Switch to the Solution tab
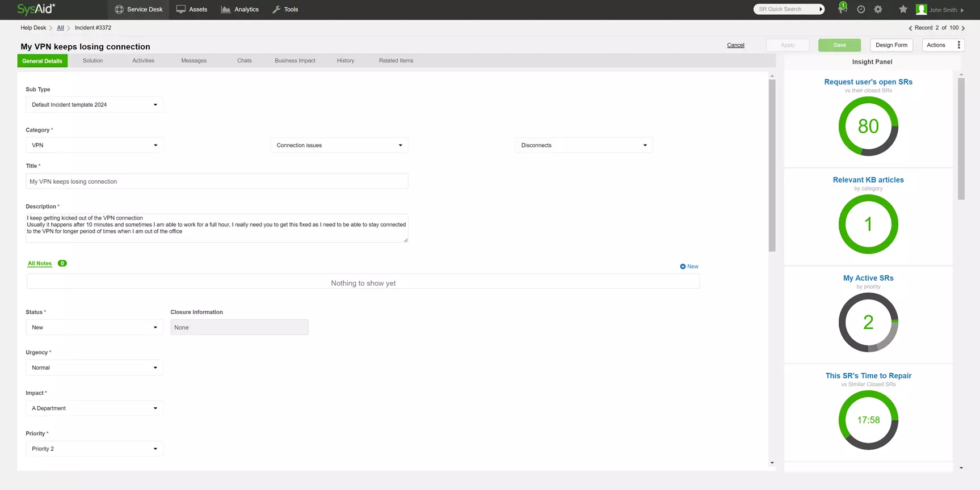This screenshot has height=490, width=980. coord(92,61)
